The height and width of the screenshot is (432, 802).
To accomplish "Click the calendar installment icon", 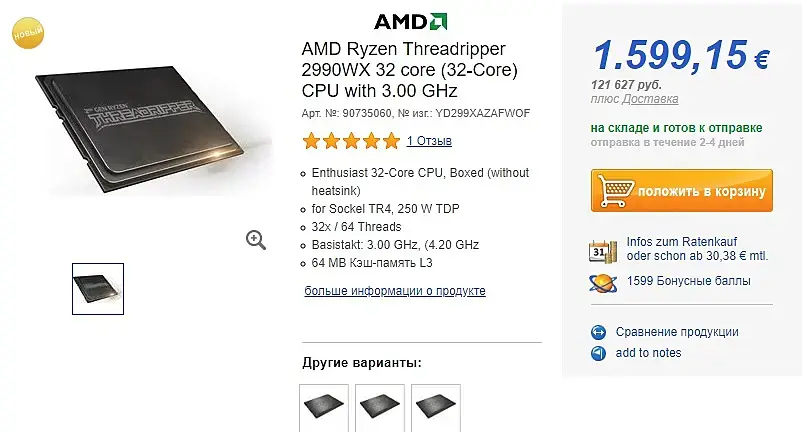I will (x=602, y=250).
